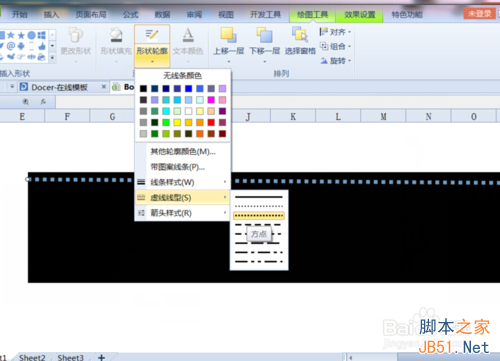Switch to the 审阅 ribbon tab
This screenshot has height=361, width=500.
click(x=194, y=14)
